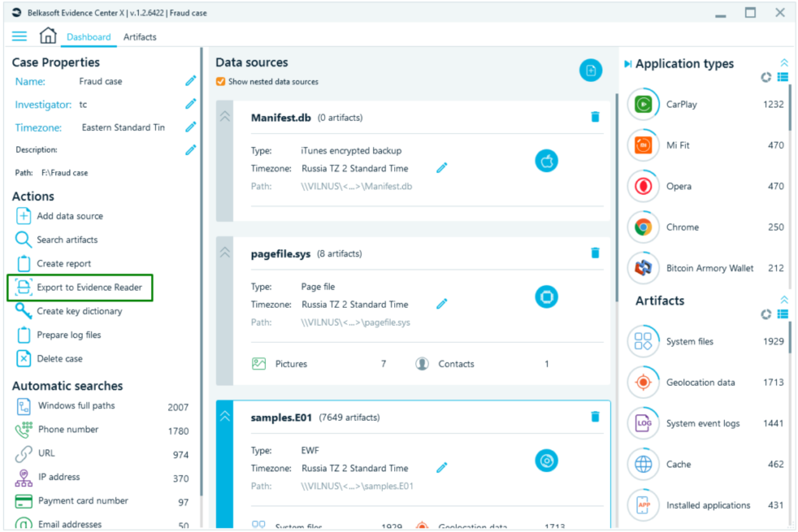Image resolution: width=798 pixels, height=532 pixels.
Task: Edit Manifest.db timezone
Action: 442,168
